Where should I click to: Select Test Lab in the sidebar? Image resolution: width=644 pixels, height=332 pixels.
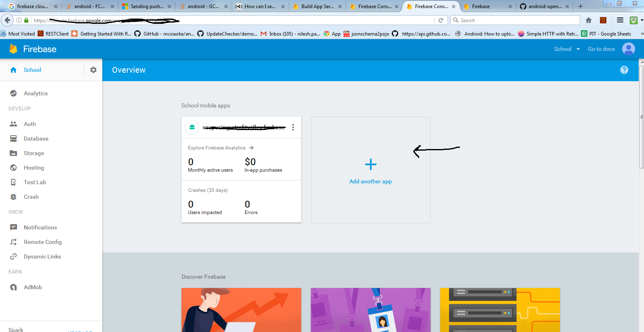pos(35,182)
